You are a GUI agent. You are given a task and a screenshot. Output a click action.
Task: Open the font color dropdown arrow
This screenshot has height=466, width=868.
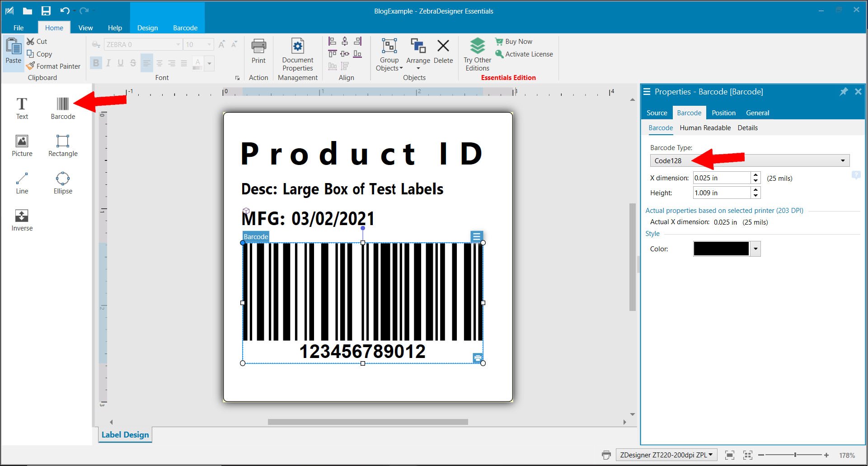pos(209,63)
